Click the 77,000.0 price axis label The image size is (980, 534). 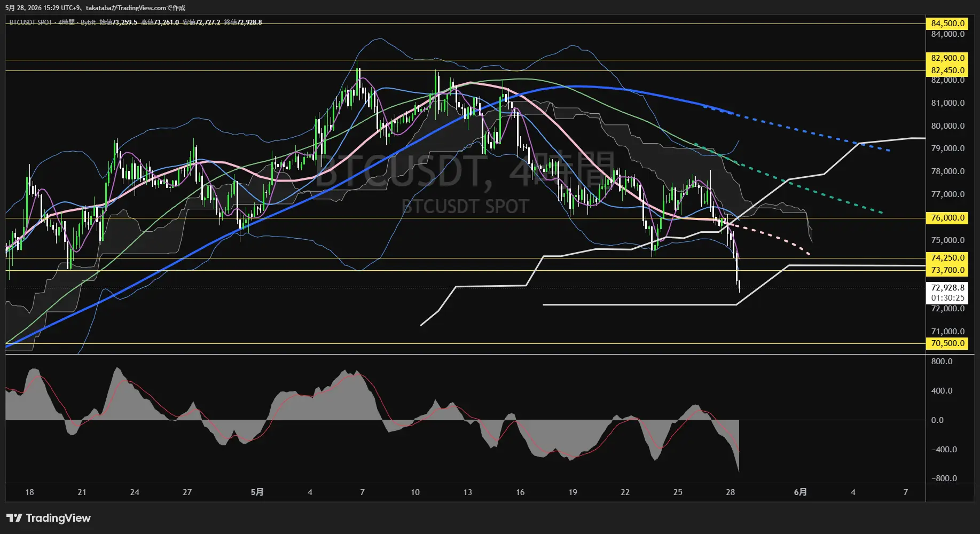pos(948,194)
